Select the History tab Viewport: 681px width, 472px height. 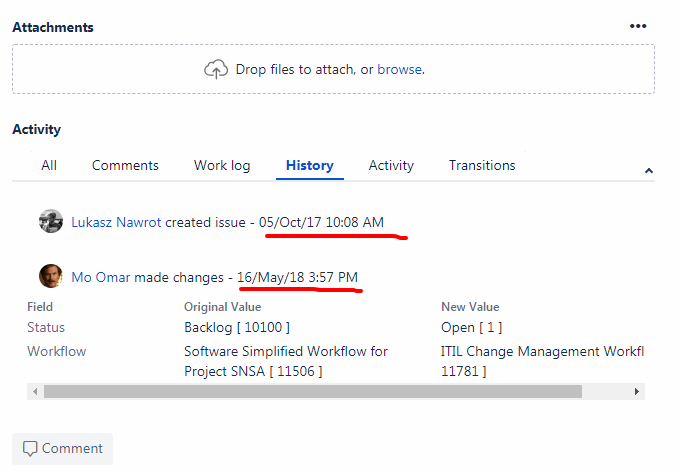point(310,165)
